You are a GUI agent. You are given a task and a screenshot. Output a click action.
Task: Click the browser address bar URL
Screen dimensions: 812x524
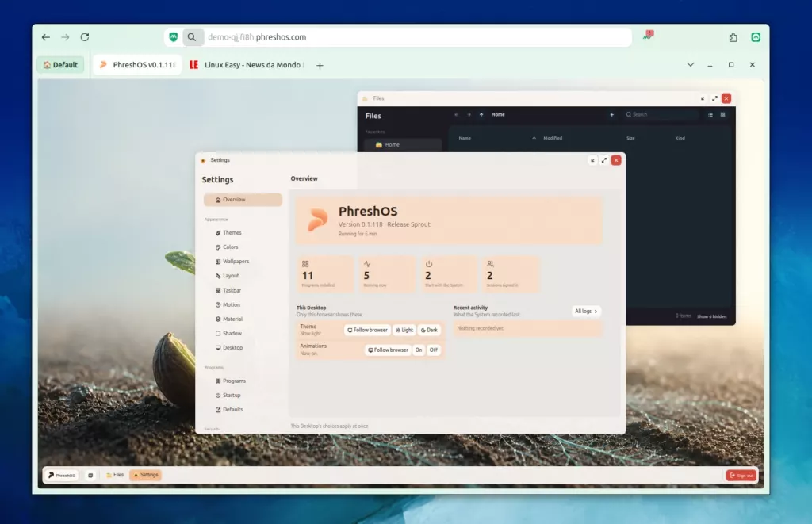coord(257,37)
